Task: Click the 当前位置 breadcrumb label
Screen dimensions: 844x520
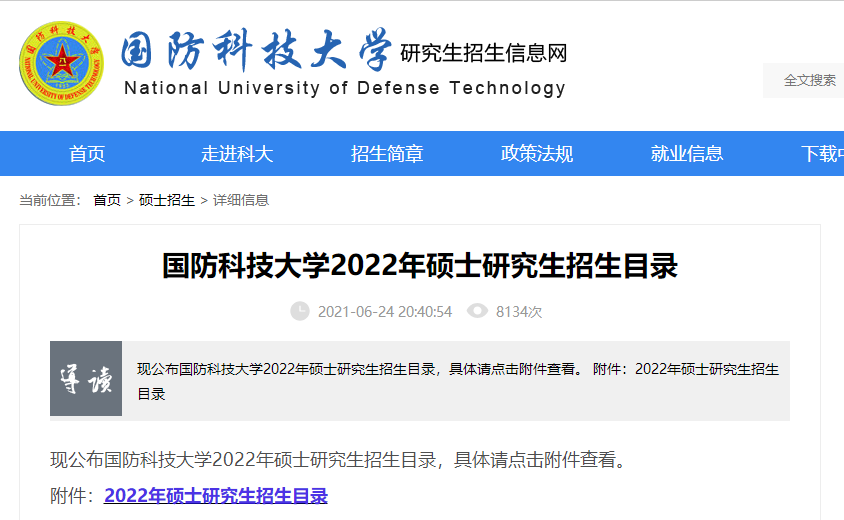Action: (x=50, y=200)
